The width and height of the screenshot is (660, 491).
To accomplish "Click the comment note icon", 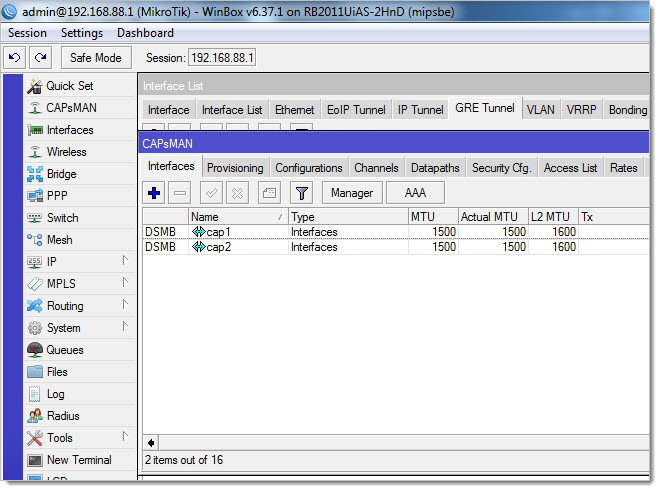I will click(268, 193).
